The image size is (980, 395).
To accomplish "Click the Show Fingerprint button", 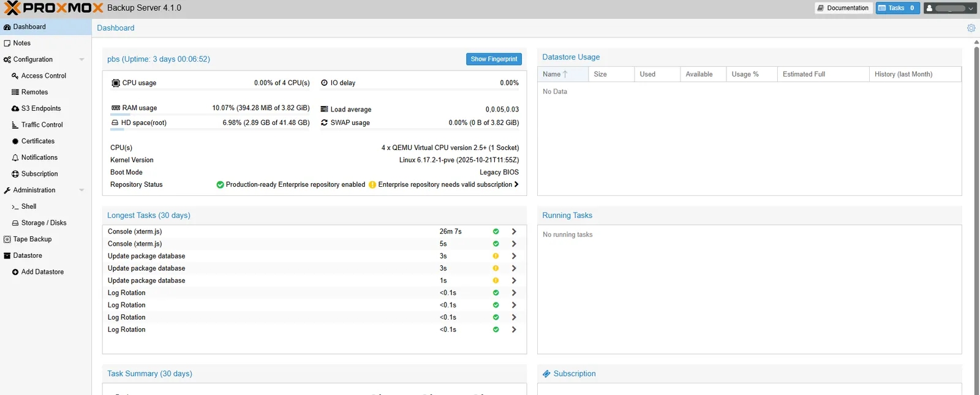I will click(x=494, y=59).
